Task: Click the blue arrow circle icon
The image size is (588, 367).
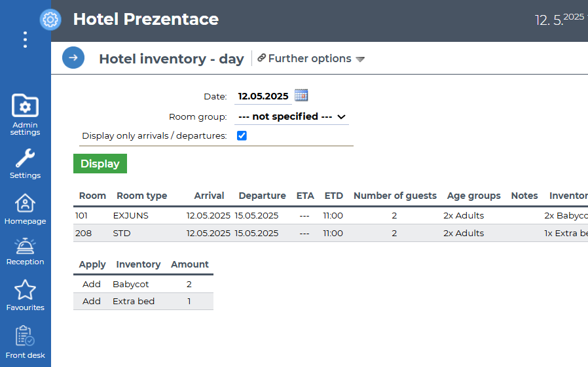Action: [x=73, y=58]
